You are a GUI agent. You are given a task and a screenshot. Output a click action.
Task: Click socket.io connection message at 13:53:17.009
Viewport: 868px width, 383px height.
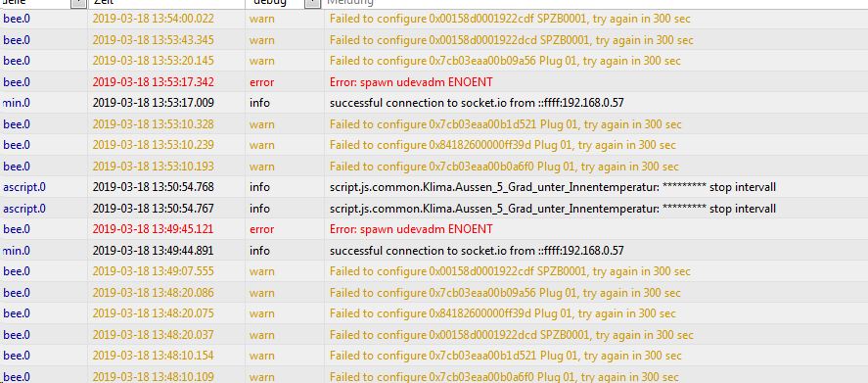click(477, 103)
